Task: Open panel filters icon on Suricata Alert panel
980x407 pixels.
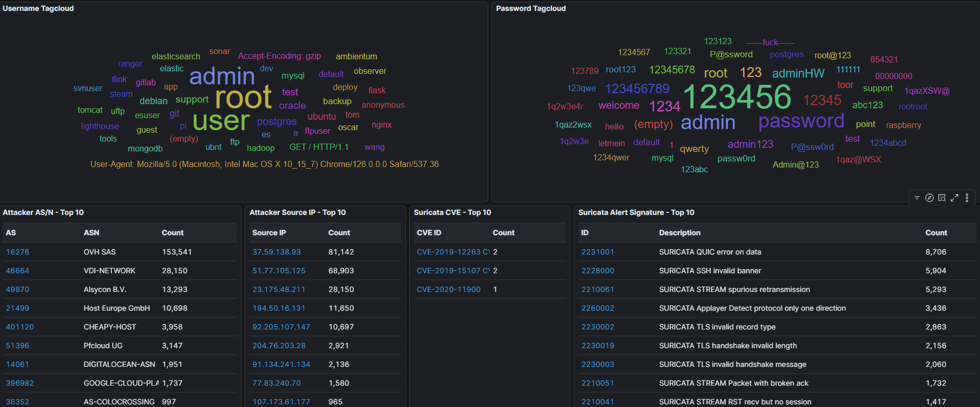Action: pos(917,198)
